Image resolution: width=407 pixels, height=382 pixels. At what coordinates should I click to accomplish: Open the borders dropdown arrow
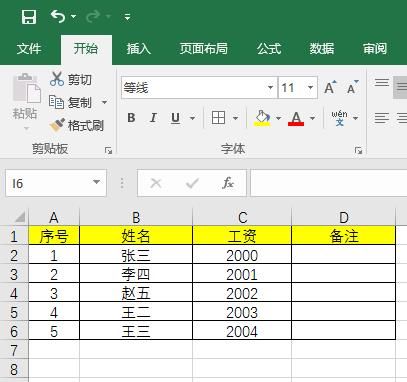pyautogui.click(x=235, y=118)
